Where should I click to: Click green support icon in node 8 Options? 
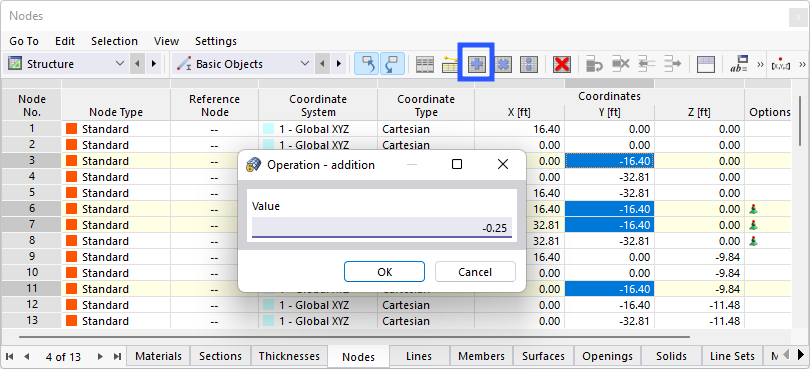point(755,241)
